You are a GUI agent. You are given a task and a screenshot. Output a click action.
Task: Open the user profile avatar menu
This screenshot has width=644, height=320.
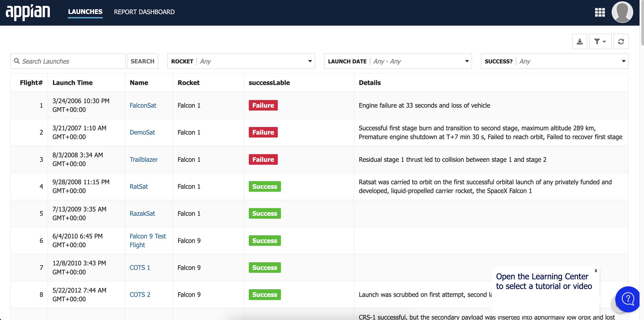pyautogui.click(x=622, y=12)
